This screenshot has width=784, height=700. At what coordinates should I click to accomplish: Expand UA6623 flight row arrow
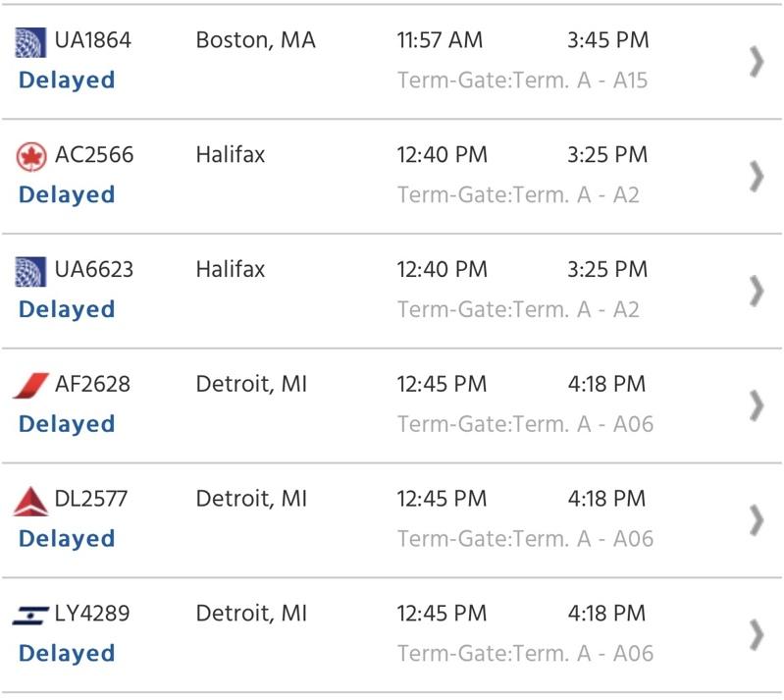click(x=757, y=291)
